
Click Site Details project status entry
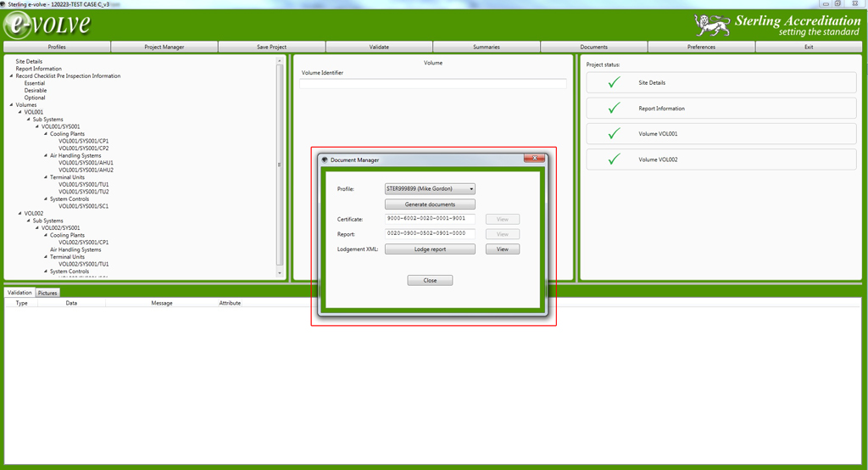[721, 82]
